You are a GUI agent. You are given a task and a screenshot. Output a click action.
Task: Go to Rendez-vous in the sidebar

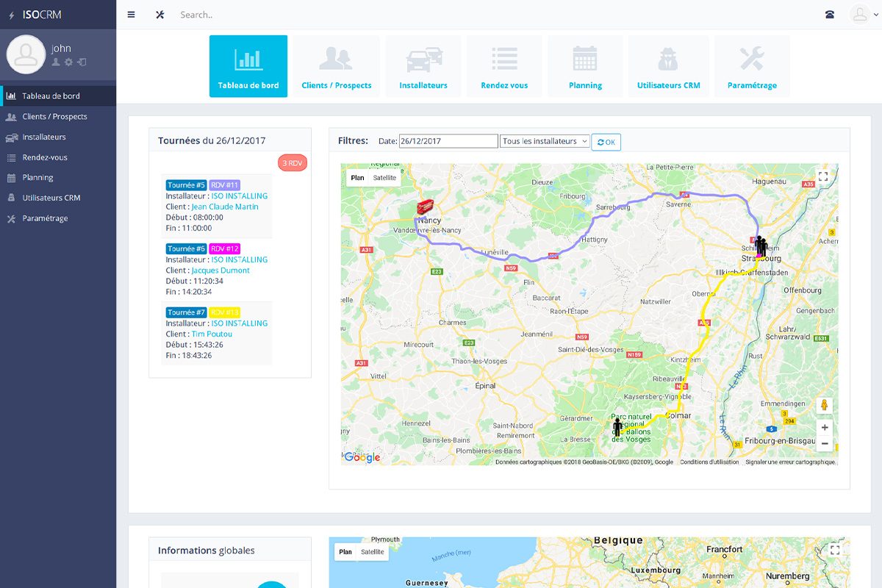(58, 157)
